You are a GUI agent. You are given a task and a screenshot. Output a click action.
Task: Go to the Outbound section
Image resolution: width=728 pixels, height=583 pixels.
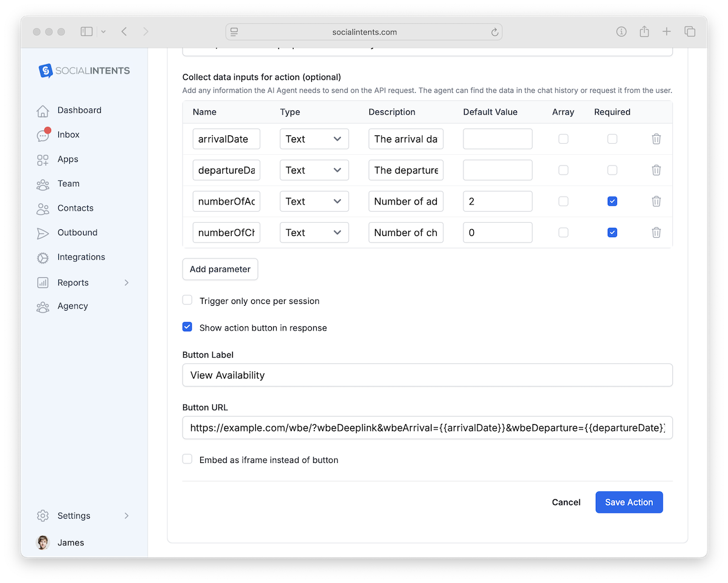(x=77, y=232)
